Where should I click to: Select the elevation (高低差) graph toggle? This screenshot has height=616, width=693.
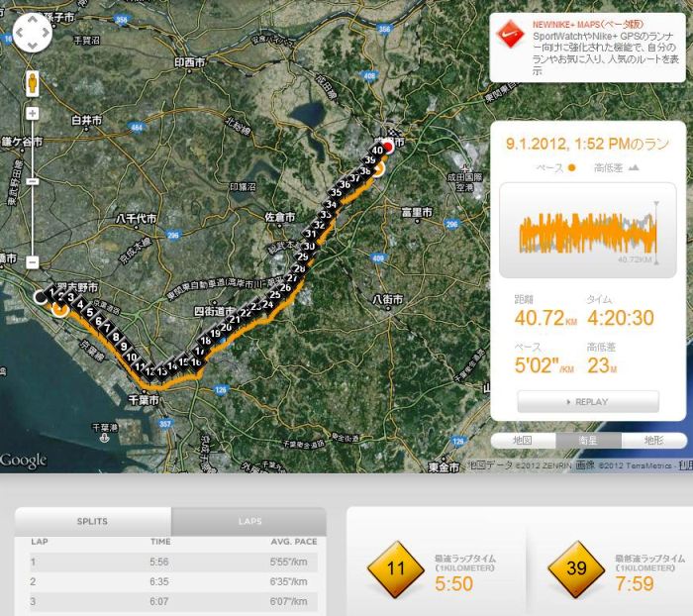(x=616, y=167)
